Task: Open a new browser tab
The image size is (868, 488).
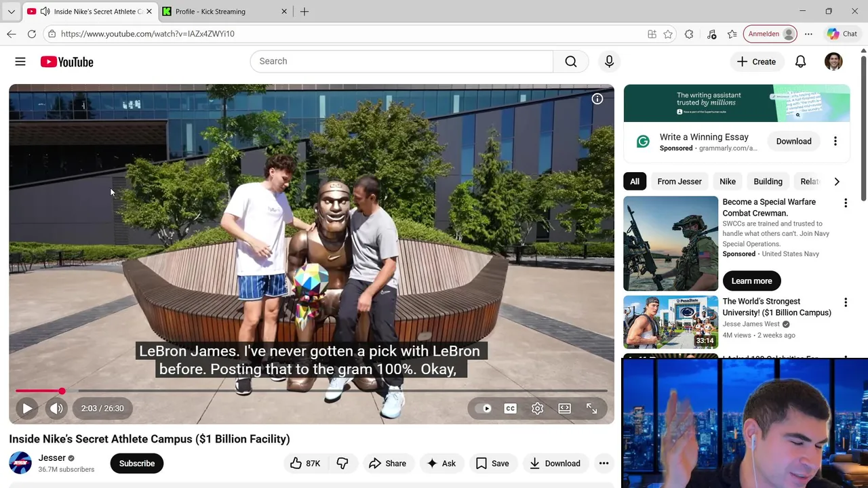Action: pos(304,12)
